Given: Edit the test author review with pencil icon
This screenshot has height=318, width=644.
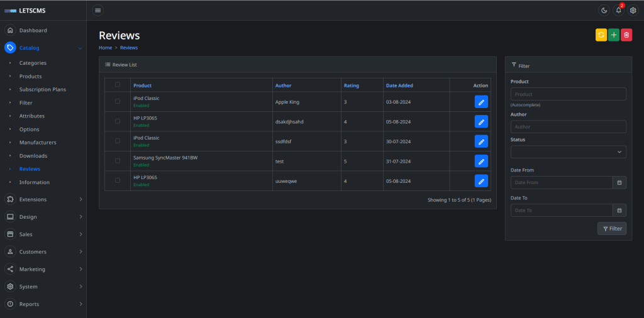Looking at the screenshot, I should 481,161.
